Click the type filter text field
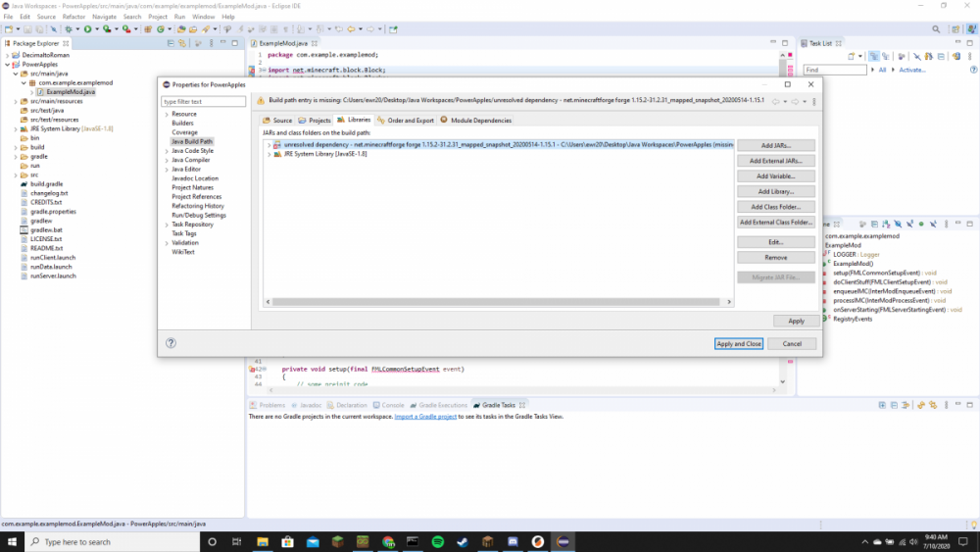 (203, 101)
